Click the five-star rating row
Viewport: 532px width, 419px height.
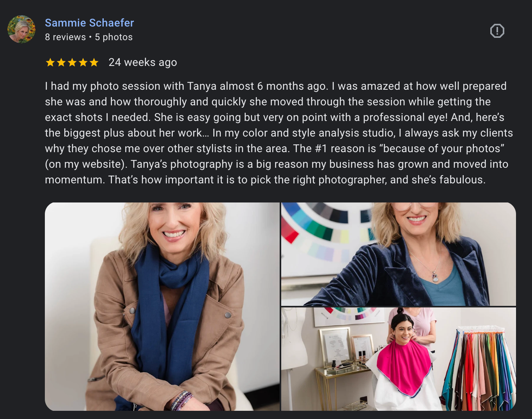point(72,62)
